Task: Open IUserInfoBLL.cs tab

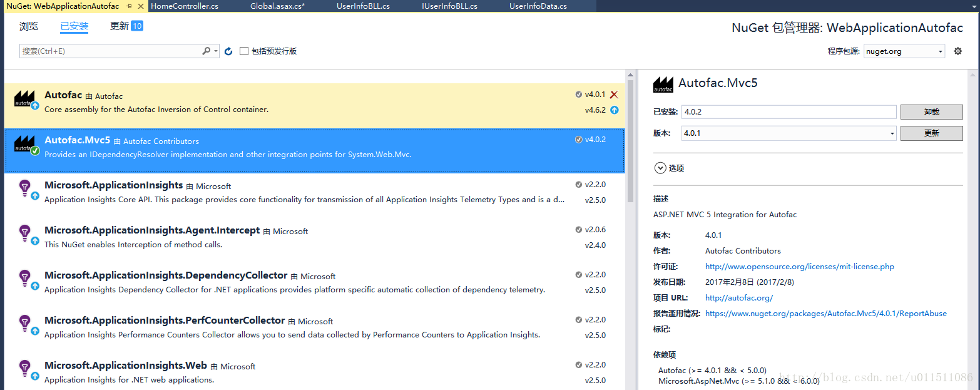Action: pyautogui.click(x=449, y=6)
